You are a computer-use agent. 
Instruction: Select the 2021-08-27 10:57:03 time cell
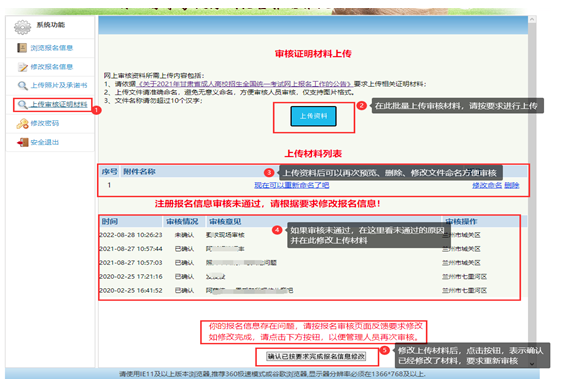click(131, 263)
